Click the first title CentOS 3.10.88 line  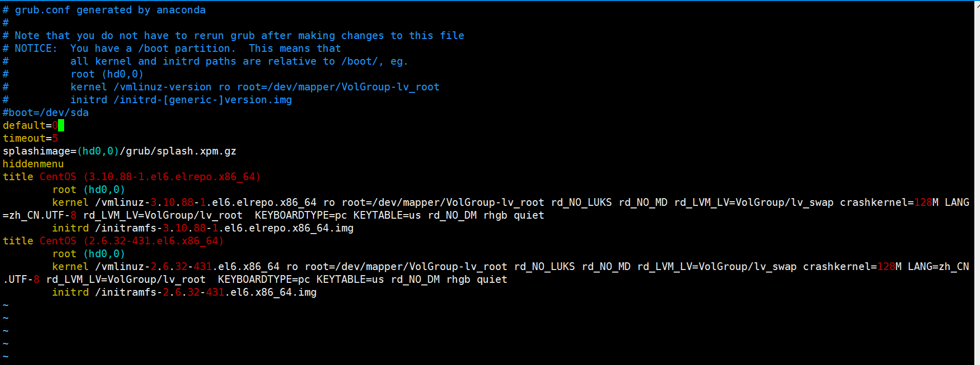pos(132,177)
